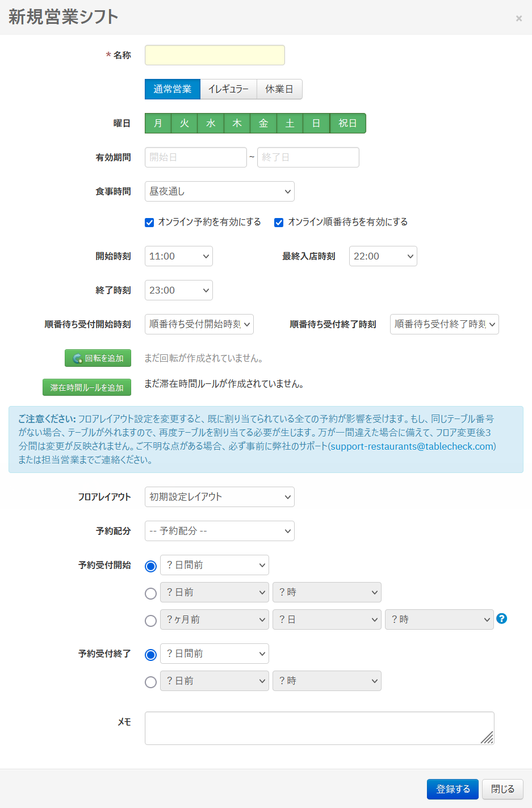Switch to the イレギュラー tab
Image resolution: width=532 pixels, height=808 pixels.
tap(228, 89)
